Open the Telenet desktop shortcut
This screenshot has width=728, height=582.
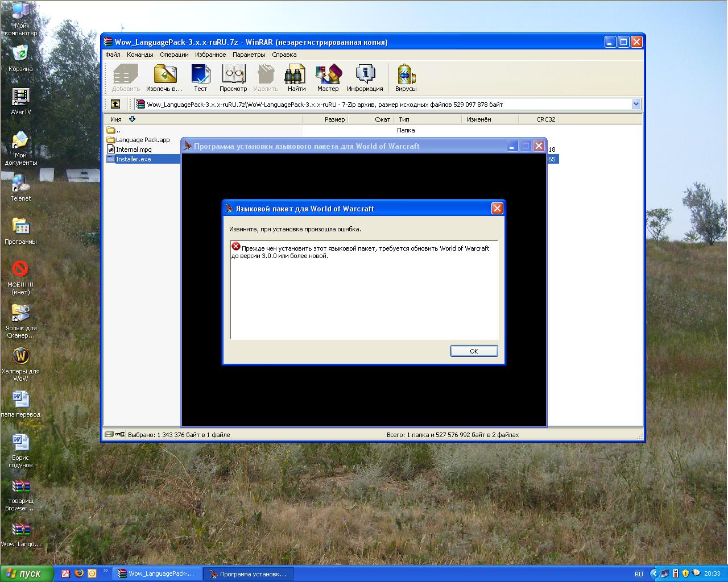tap(21, 188)
